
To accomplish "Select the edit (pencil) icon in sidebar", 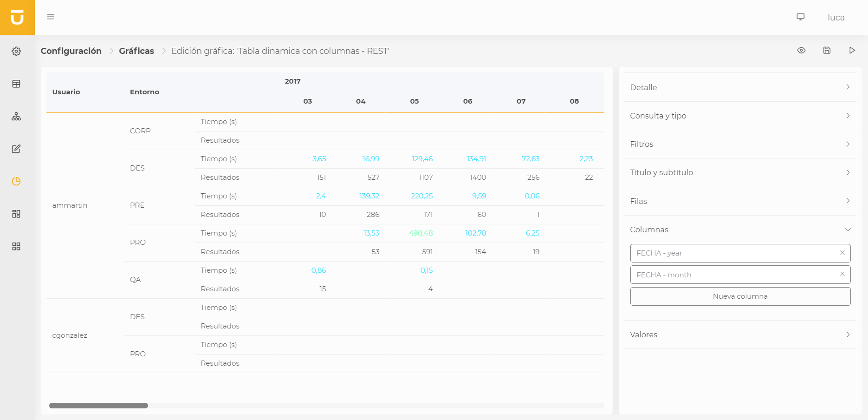I will (x=16, y=149).
